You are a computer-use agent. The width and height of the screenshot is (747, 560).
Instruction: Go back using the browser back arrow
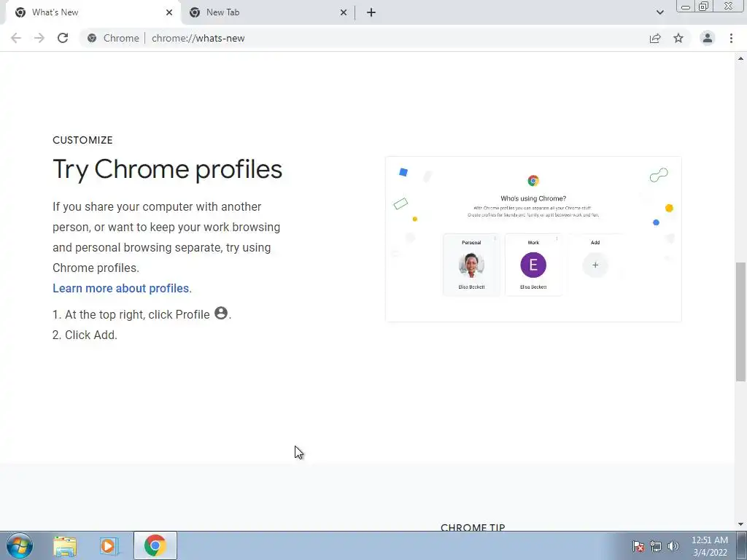(16, 38)
